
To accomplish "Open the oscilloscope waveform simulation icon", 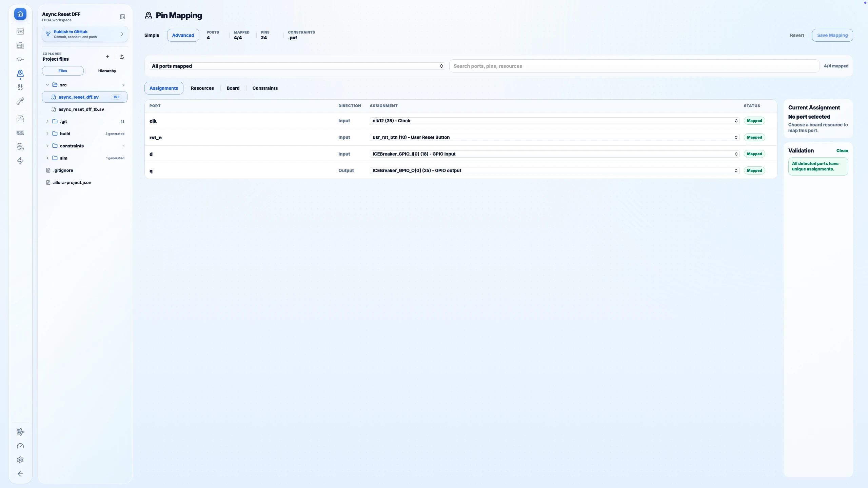I will (x=20, y=45).
